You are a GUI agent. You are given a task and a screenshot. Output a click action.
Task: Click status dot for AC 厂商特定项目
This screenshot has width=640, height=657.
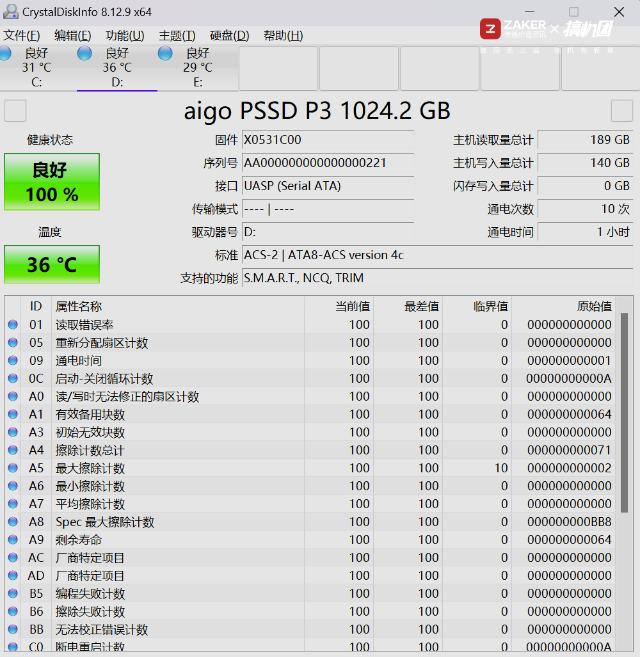[x=13, y=558]
